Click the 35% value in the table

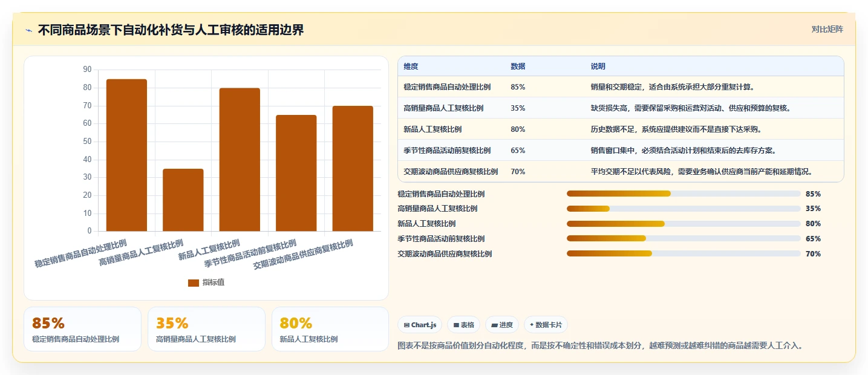click(518, 108)
